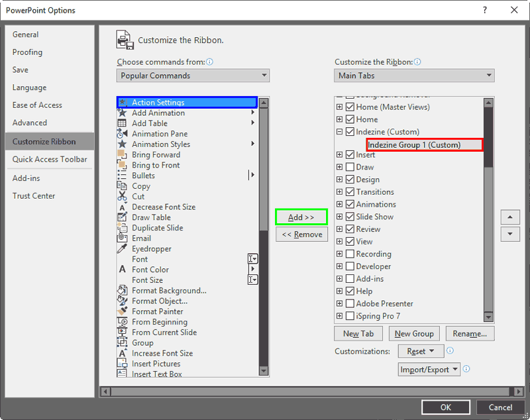Click the Animation Pane icon
The width and height of the screenshot is (530, 420).
(122, 134)
